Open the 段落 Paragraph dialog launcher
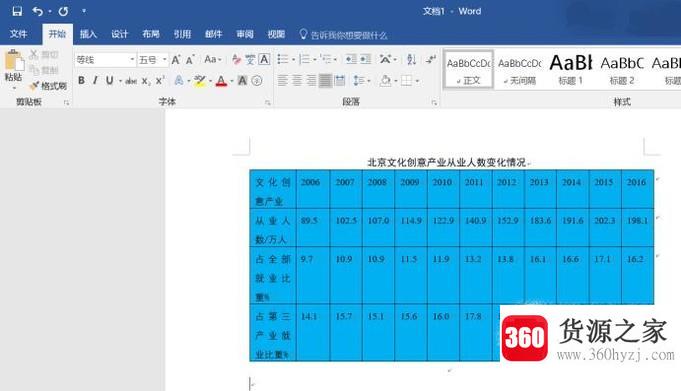 click(434, 103)
